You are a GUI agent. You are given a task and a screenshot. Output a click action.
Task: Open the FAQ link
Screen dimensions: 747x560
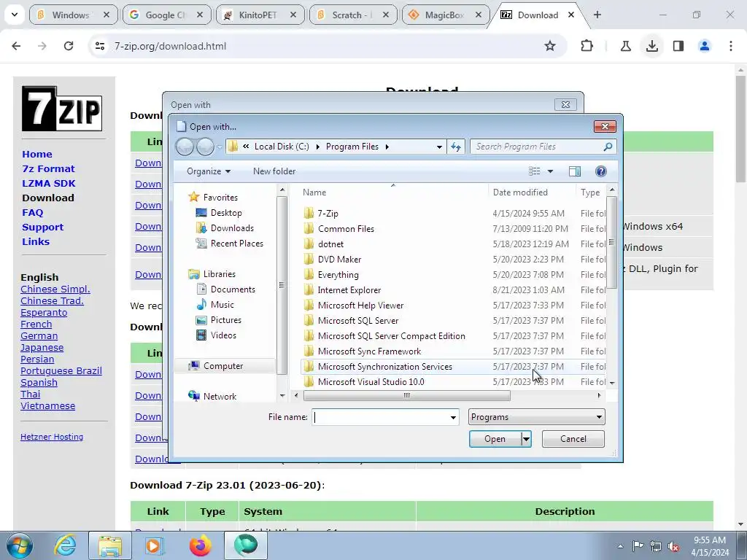[x=32, y=212]
